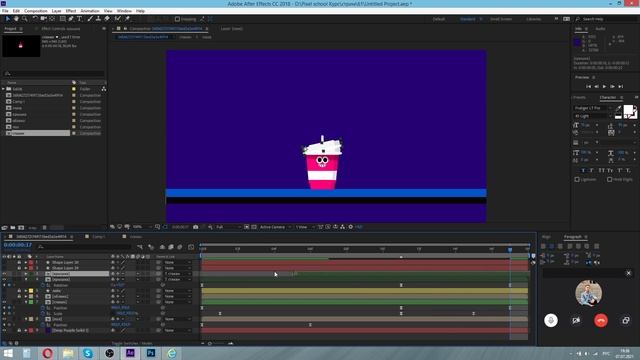Click the white fill color swatch

click(x=628, y=109)
